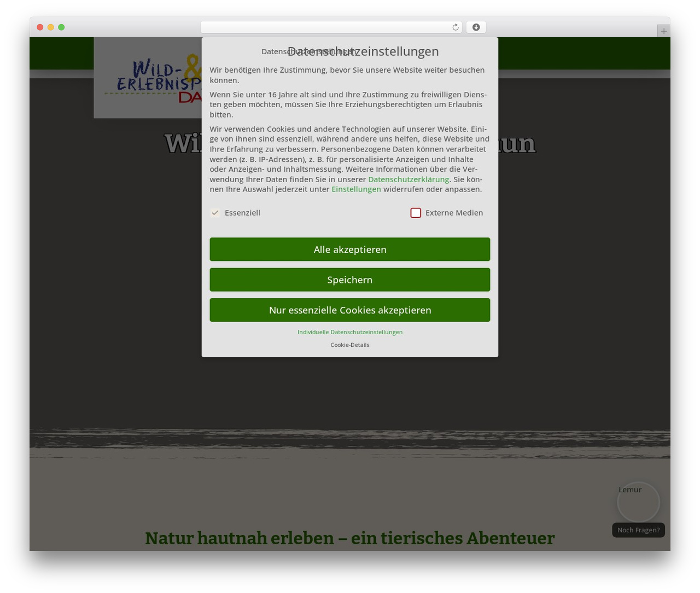Open Individuelle Datenschutzeinstellungen

(x=350, y=332)
